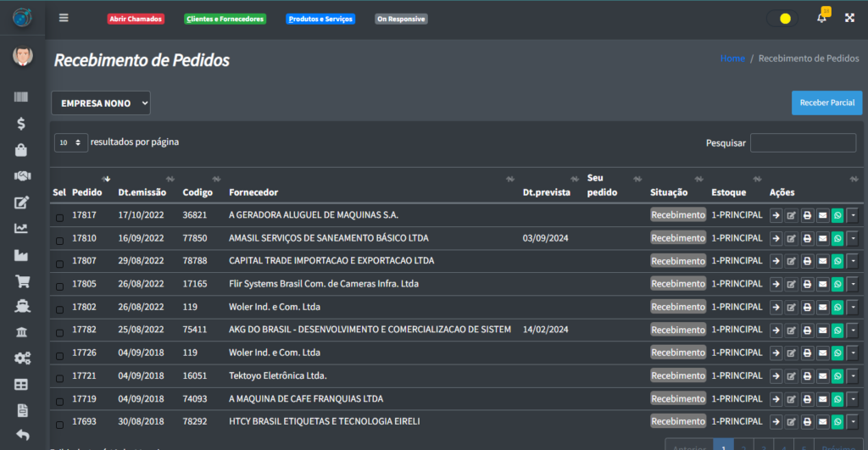Click the Receber Parcial button
The height and width of the screenshot is (450, 868).
(x=826, y=103)
